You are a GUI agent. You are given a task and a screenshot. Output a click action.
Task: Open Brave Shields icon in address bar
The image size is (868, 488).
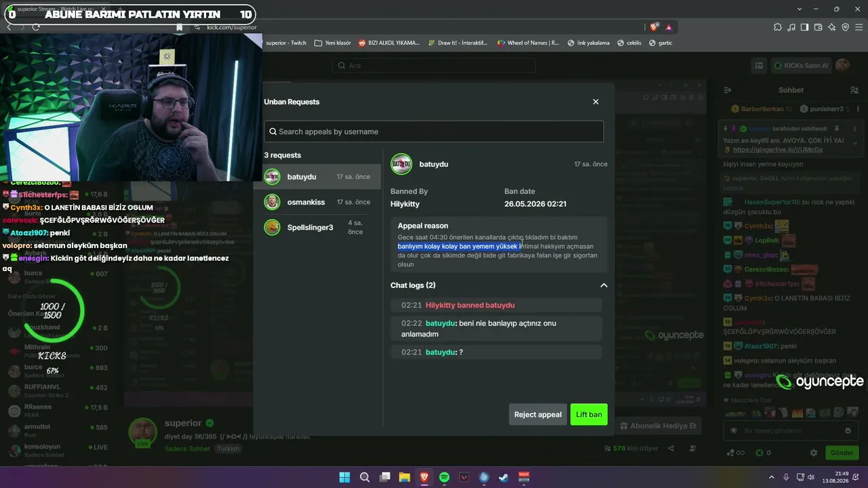click(654, 27)
